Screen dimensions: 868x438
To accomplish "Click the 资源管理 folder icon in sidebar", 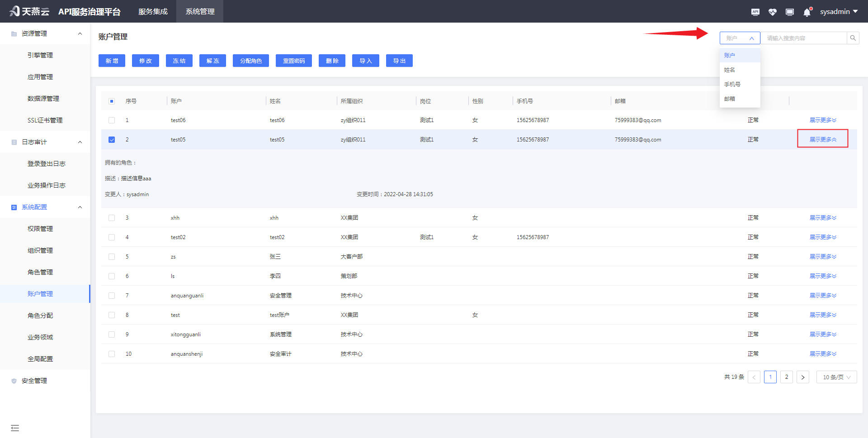I will click(x=14, y=33).
